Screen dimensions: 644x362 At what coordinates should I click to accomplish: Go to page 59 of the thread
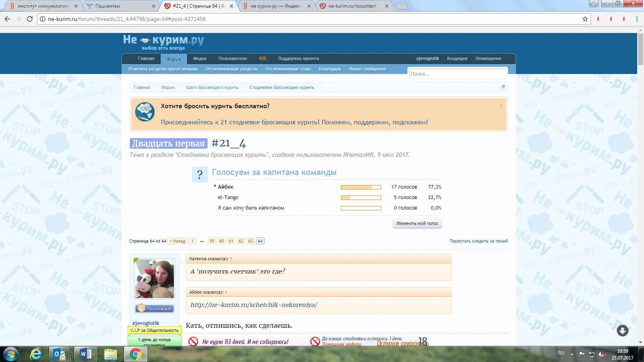coord(212,241)
